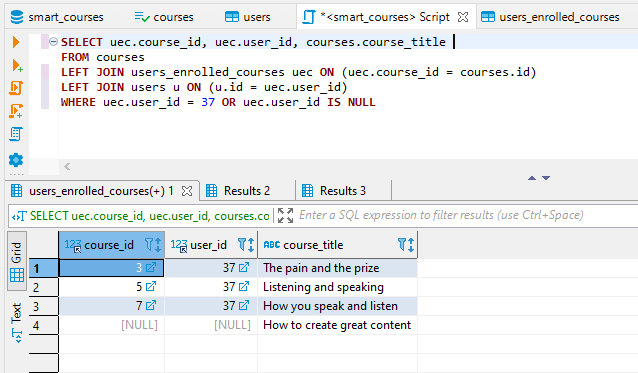Screen dimensions: 638x373
Task: Open user_id 37 link in row 1
Action: (x=244, y=268)
